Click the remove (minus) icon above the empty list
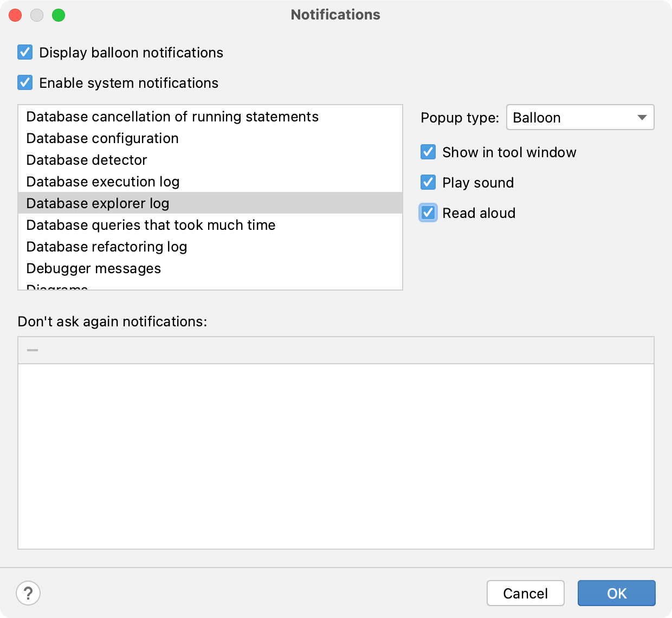The width and height of the screenshot is (672, 618). (x=34, y=350)
